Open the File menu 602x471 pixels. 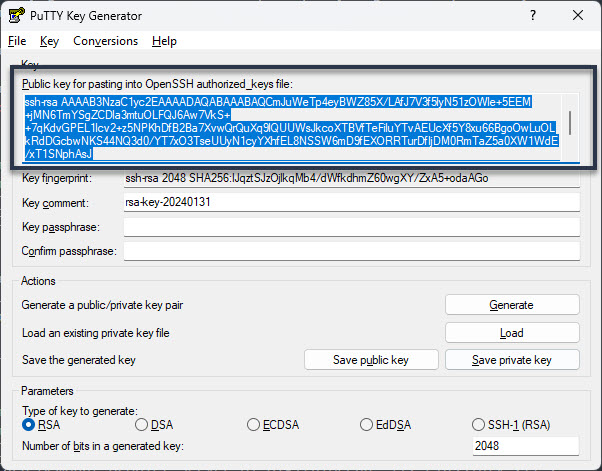coord(17,41)
